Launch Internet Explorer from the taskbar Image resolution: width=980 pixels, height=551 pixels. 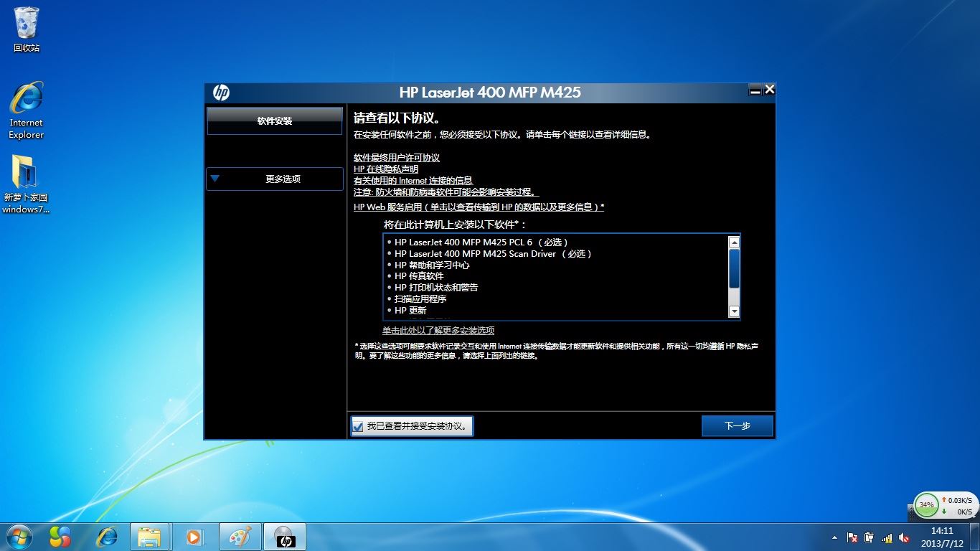tap(107, 537)
